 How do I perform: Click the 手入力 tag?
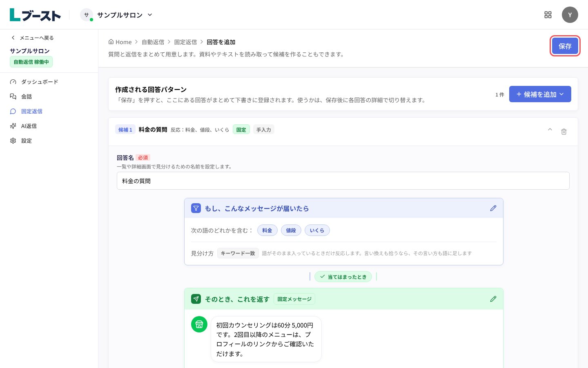[264, 130]
